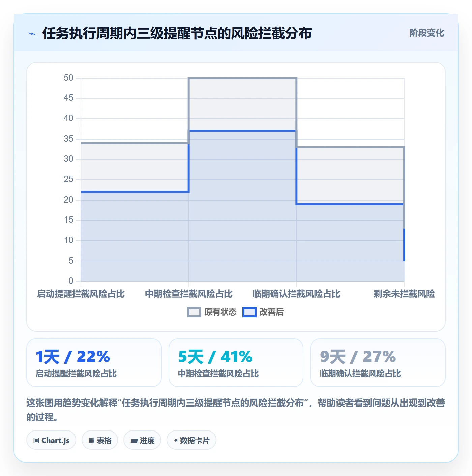Click the 启动提醒拦截风险占比 card caption

pyautogui.click(x=76, y=374)
